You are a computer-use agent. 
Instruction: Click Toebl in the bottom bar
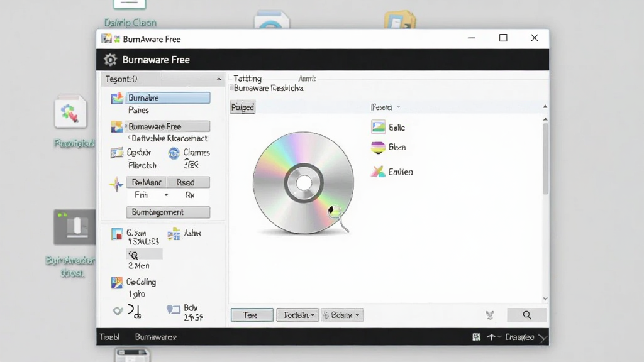[x=109, y=337]
